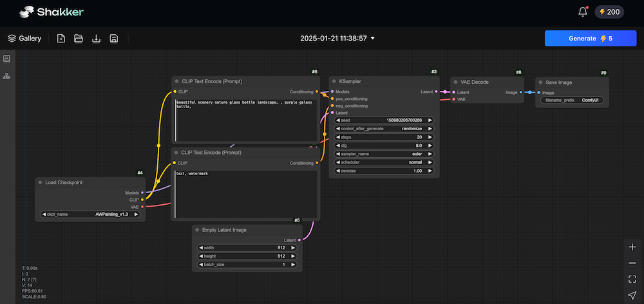Select previous scheduler with left arrow
Viewport: 644px width, 304px height.
[338, 162]
